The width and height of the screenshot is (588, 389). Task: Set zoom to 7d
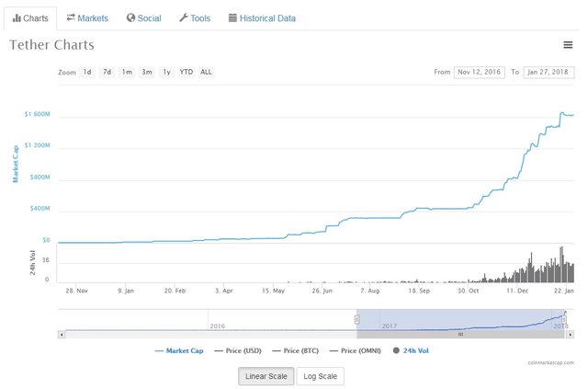tap(107, 72)
